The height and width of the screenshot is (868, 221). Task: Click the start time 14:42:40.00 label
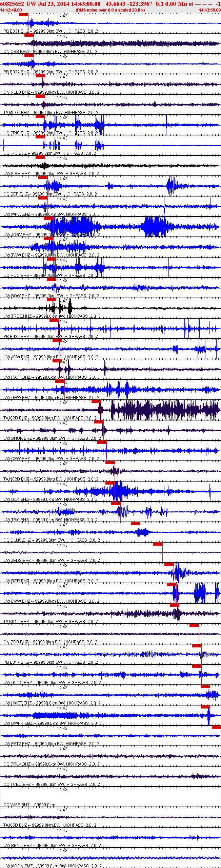coord(11,10)
